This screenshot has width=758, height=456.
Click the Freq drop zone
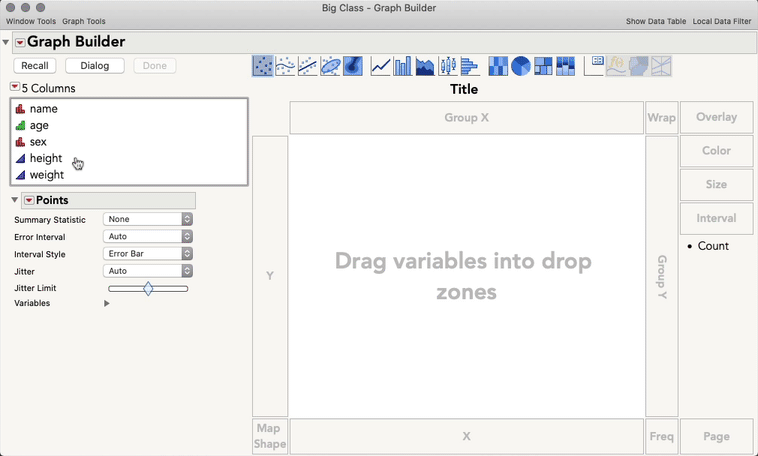click(661, 436)
